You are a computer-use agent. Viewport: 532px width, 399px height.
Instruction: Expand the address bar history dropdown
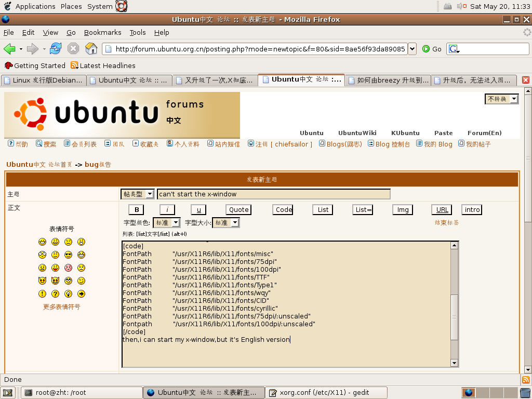coord(412,49)
